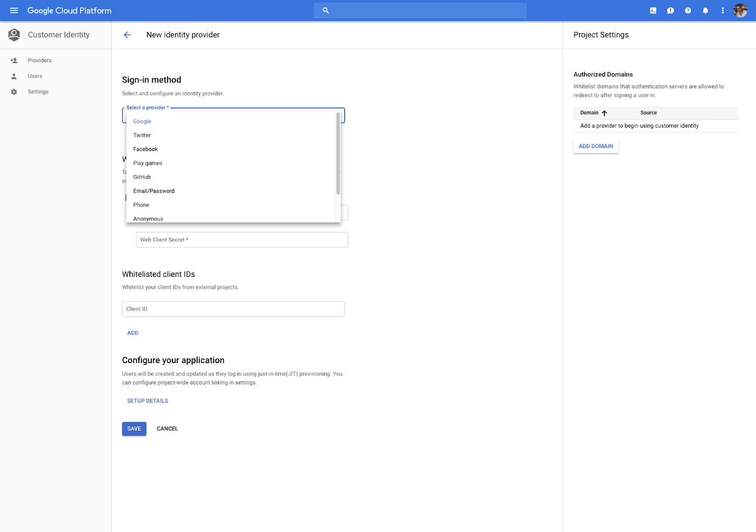Choose Phone from provider list
The height and width of the screenshot is (532, 756).
click(x=231, y=205)
